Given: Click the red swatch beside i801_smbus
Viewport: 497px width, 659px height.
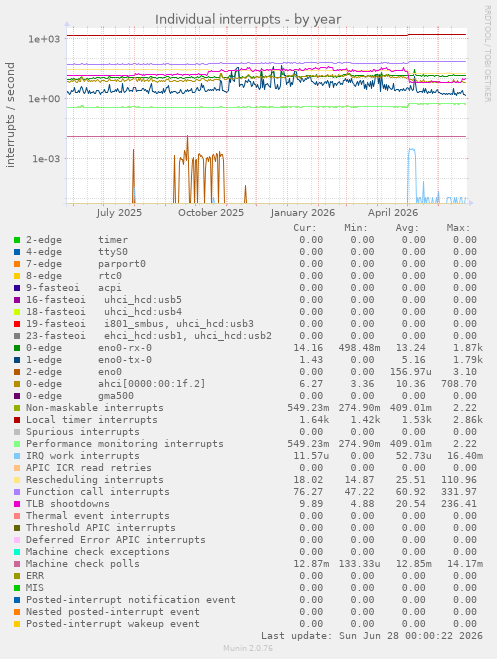Looking at the screenshot, I should tap(17, 324).
